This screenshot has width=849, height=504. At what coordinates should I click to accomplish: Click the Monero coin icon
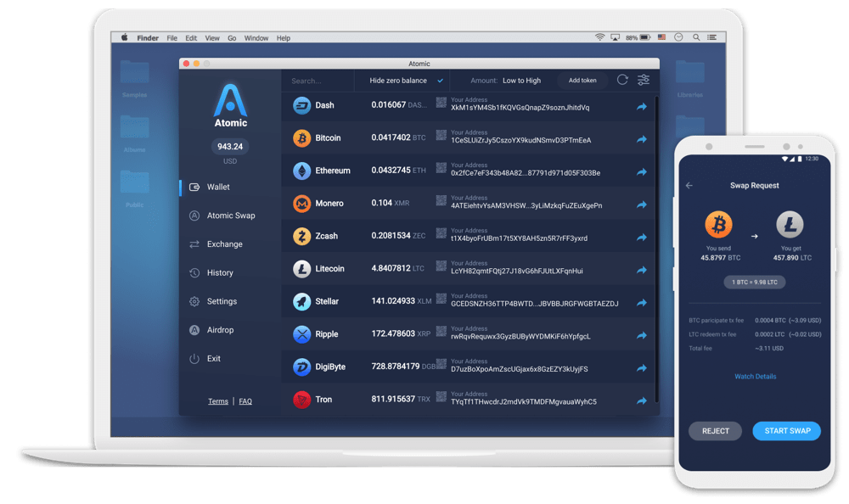(x=301, y=204)
